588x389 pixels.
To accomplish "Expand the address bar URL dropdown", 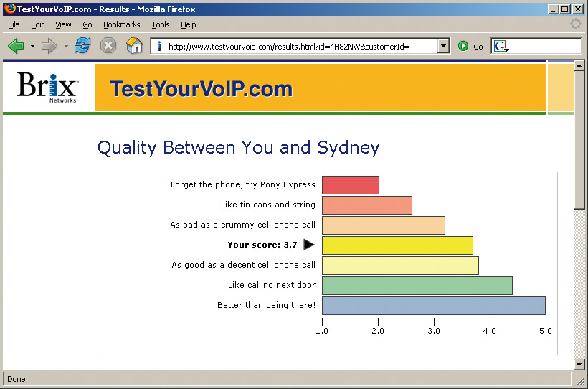I will pos(444,46).
